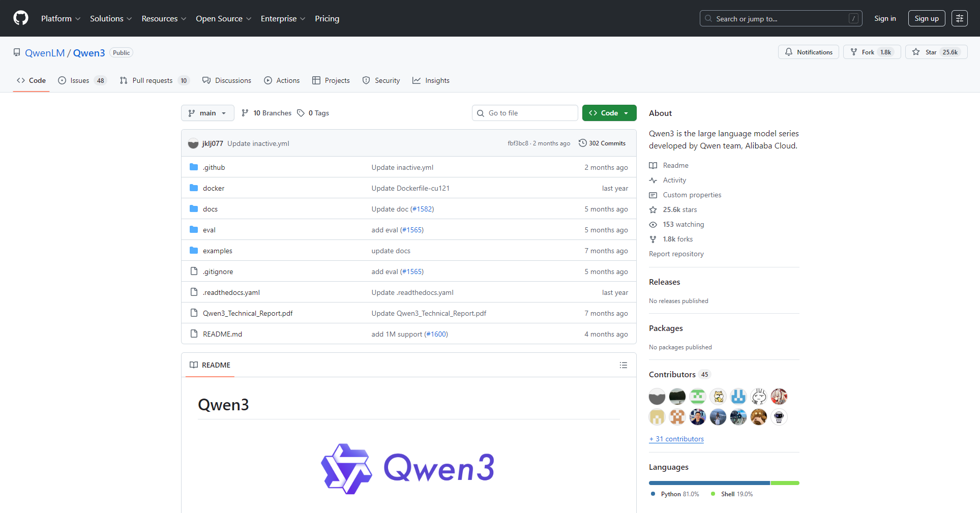The width and height of the screenshot is (980, 513).
Task: Click the Notifications bell button
Action: (808, 52)
